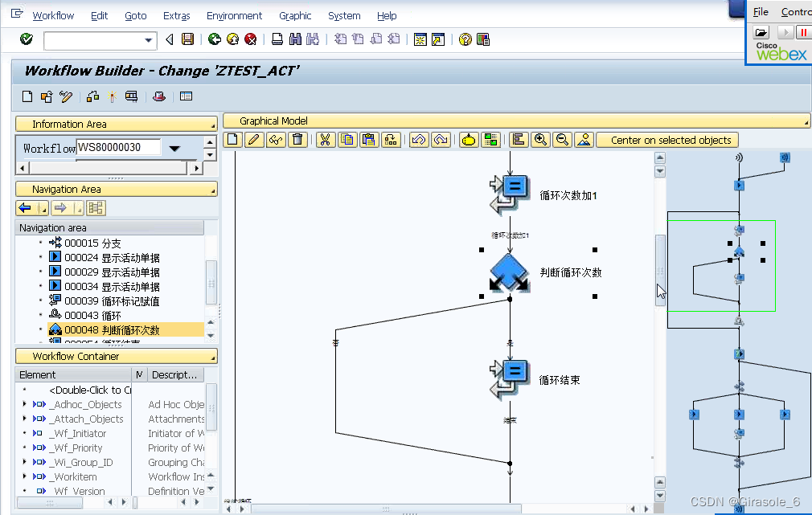The width and height of the screenshot is (812, 515).
Task: Expand the _Adhoc_Objects container element
Action: [24, 403]
